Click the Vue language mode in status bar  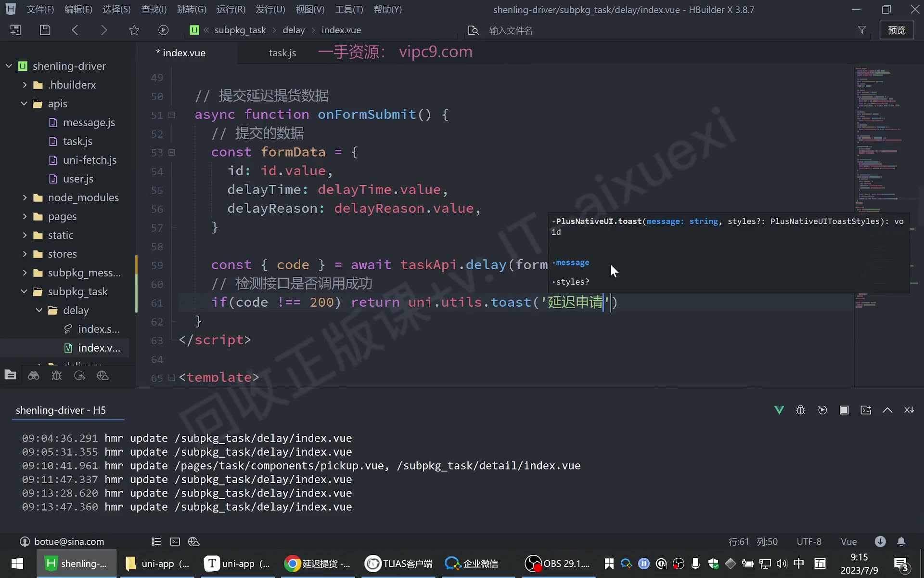click(848, 541)
